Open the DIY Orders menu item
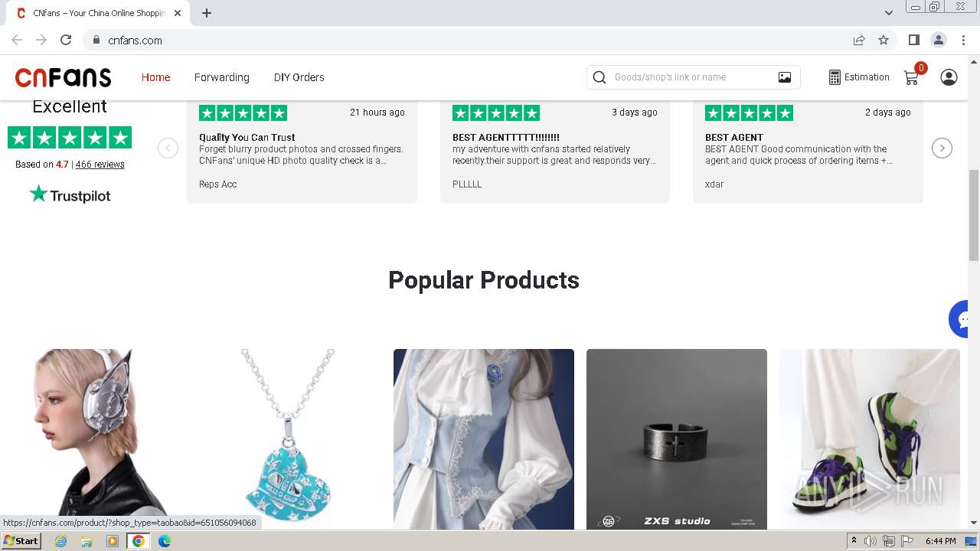The image size is (980, 551). tap(299, 77)
